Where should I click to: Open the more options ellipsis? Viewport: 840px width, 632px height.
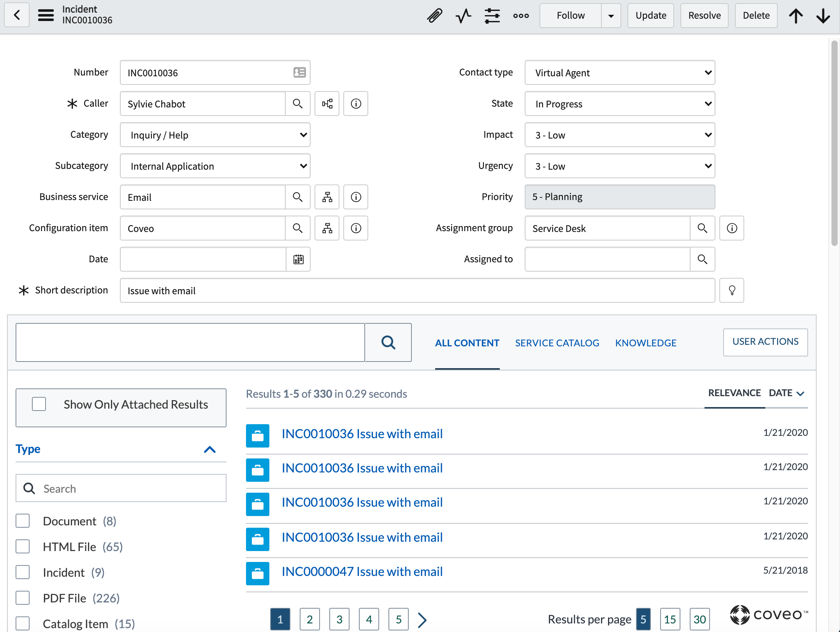pyautogui.click(x=521, y=16)
